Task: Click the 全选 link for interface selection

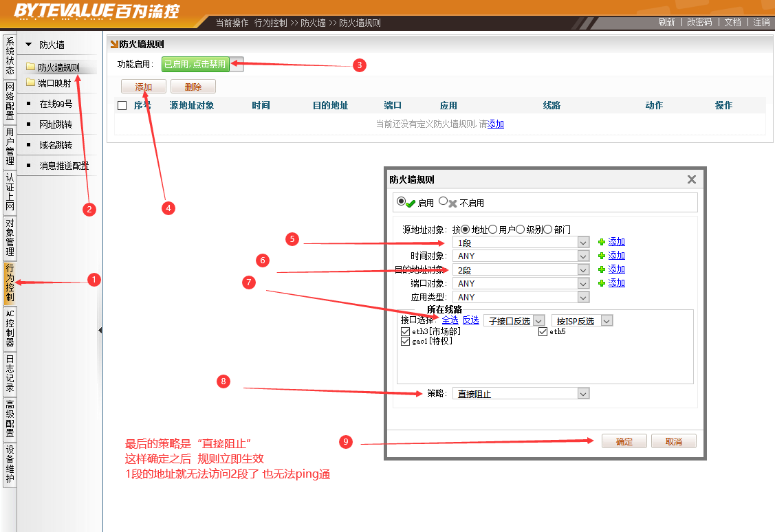Action: click(x=450, y=320)
